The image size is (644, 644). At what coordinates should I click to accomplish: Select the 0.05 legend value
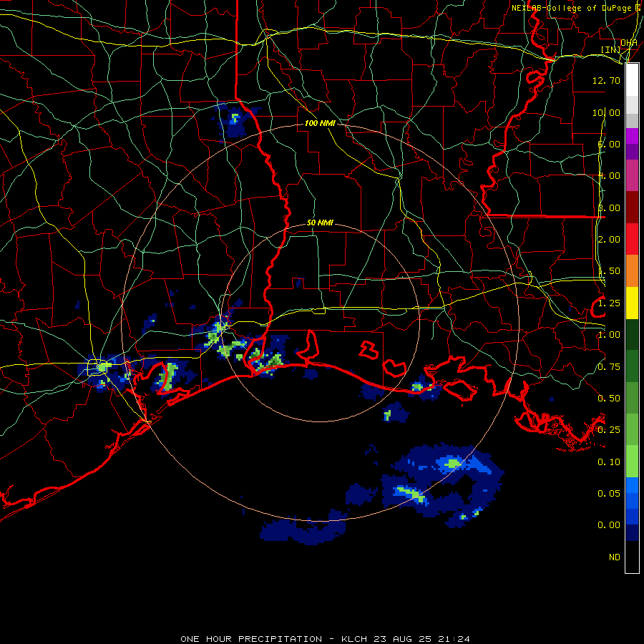tap(609, 494)
